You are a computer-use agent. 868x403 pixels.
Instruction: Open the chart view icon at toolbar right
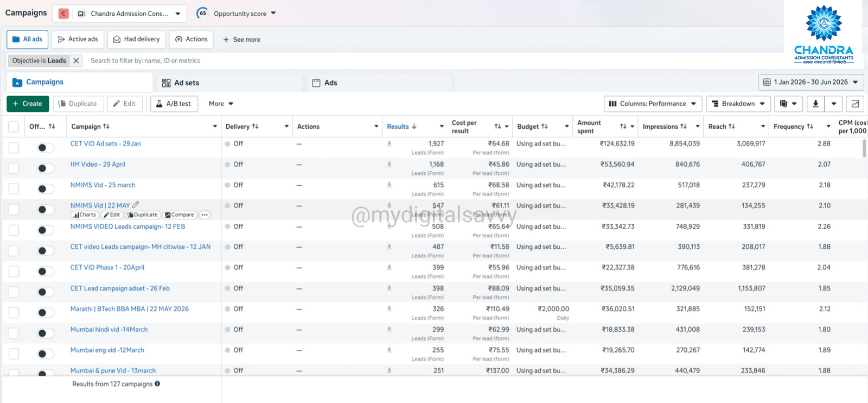click(855, 104)
